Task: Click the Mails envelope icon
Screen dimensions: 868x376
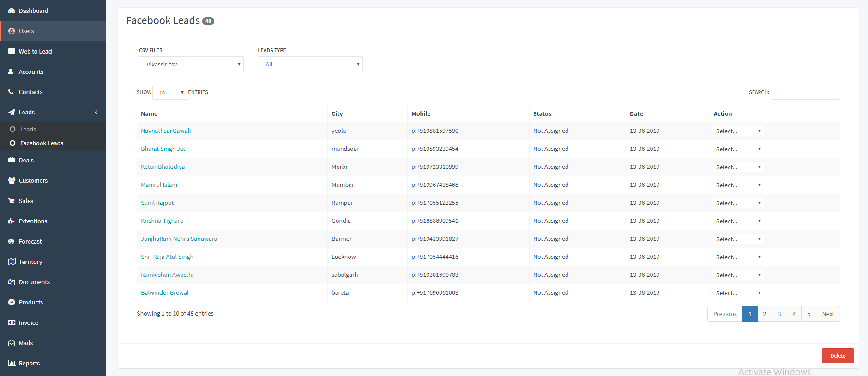Action: 12,343
